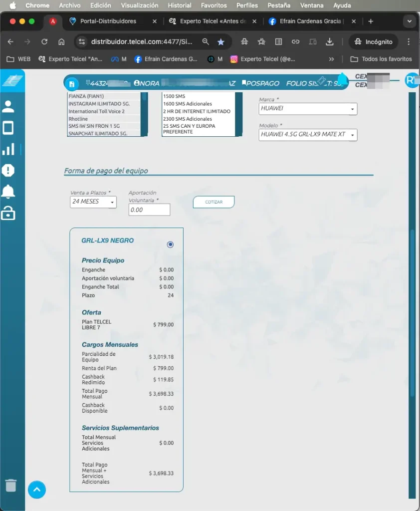Click the zoom magnifier icon in address bar
The image size is (420, 511).
[x=206, y=42]
